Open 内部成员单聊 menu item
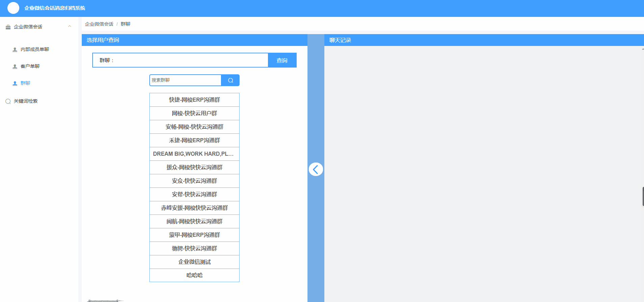This screenshot has width=644, height=302. tap(35, 49)
